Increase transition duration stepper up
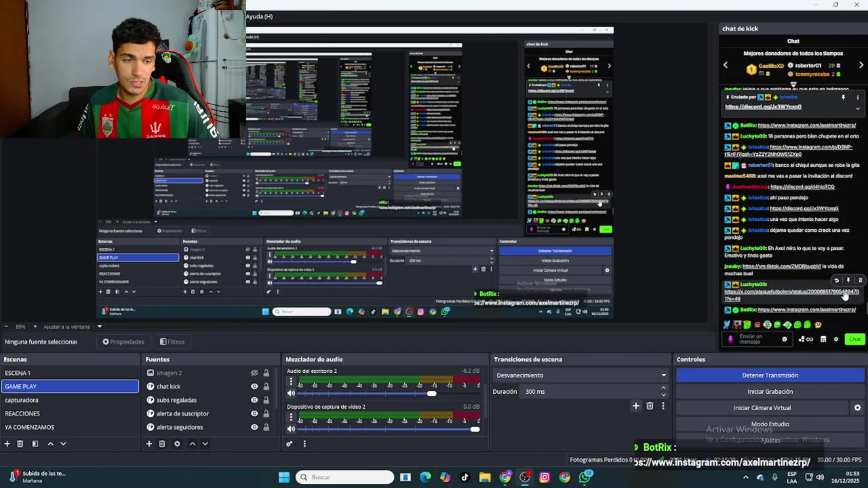The image size is (868, 488). tap(663, 388)
